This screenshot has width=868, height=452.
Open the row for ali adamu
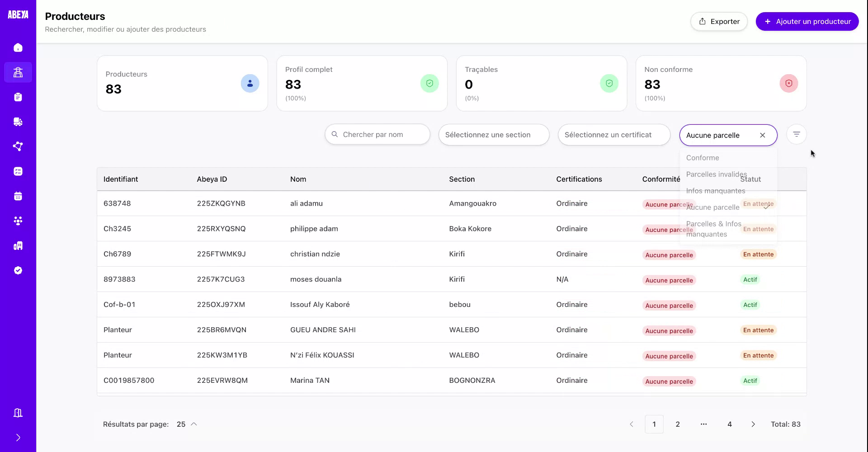pyautogui.click(x=452, y=203)
